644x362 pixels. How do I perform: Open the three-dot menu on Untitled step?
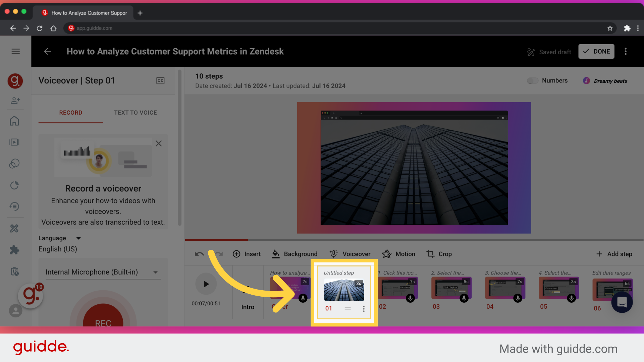tap(364, 309)
